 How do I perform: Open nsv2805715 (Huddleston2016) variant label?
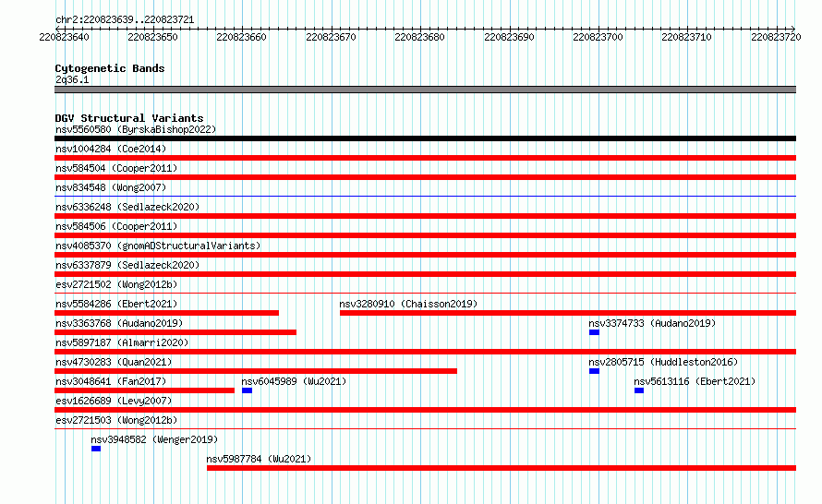pos(663,362)
